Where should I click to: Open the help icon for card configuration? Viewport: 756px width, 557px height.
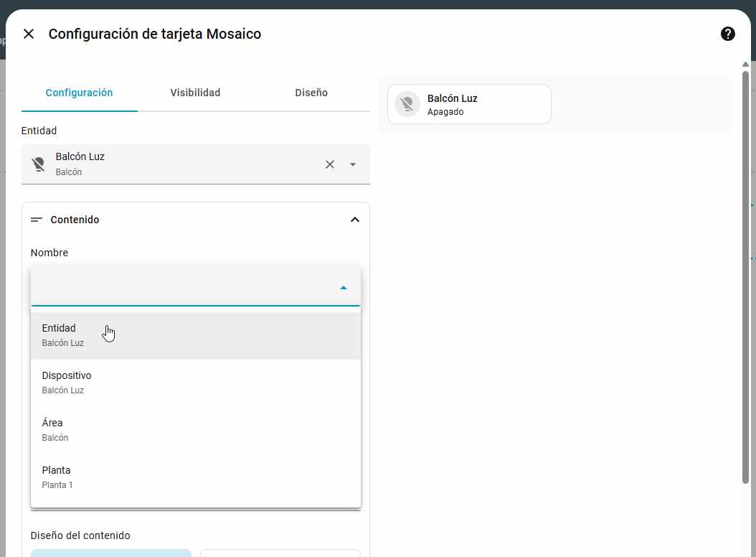click(727, 34)
